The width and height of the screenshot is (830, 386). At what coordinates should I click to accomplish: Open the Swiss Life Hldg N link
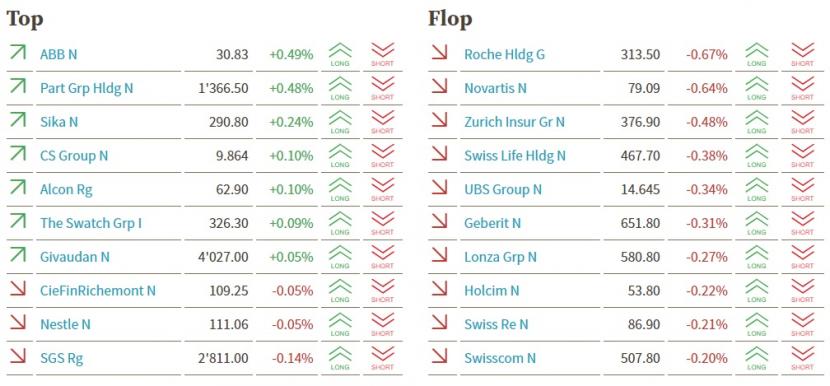coord(515,156)
